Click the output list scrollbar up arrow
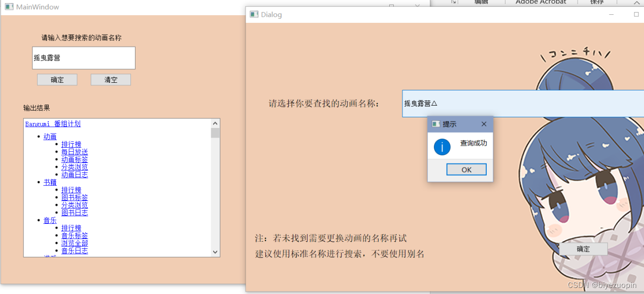The height and width of the screenshot is (294, 644). click(x=215, y=123)
